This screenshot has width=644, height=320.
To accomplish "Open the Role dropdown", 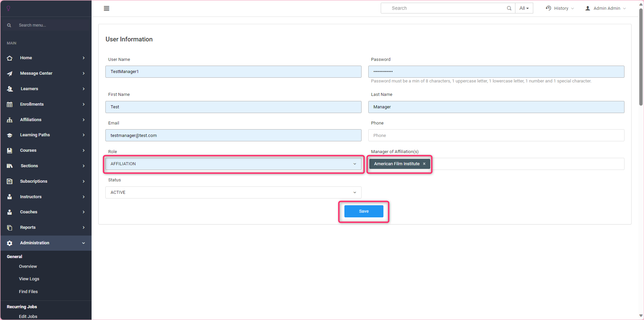I will click(233, 164).
